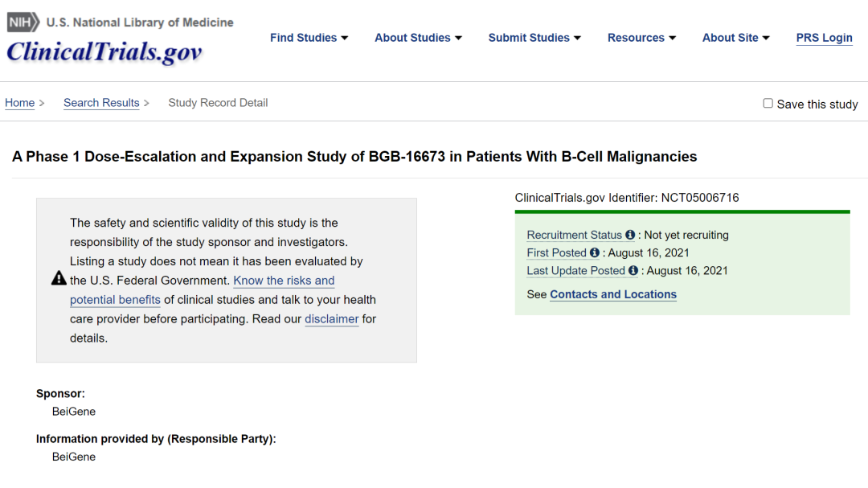
Task: Expand the About Studies menu
Action: (x=418, y=38)
